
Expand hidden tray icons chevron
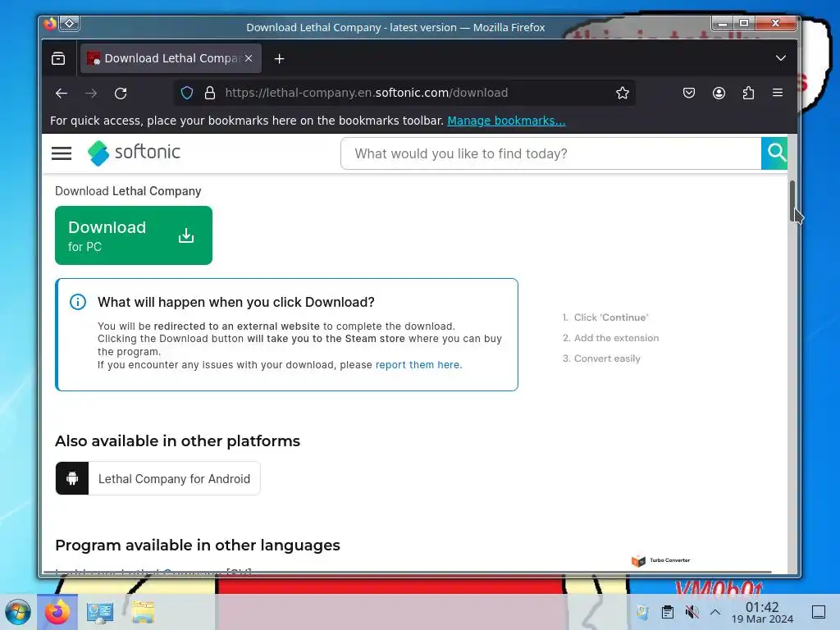(x=715, y=612)
